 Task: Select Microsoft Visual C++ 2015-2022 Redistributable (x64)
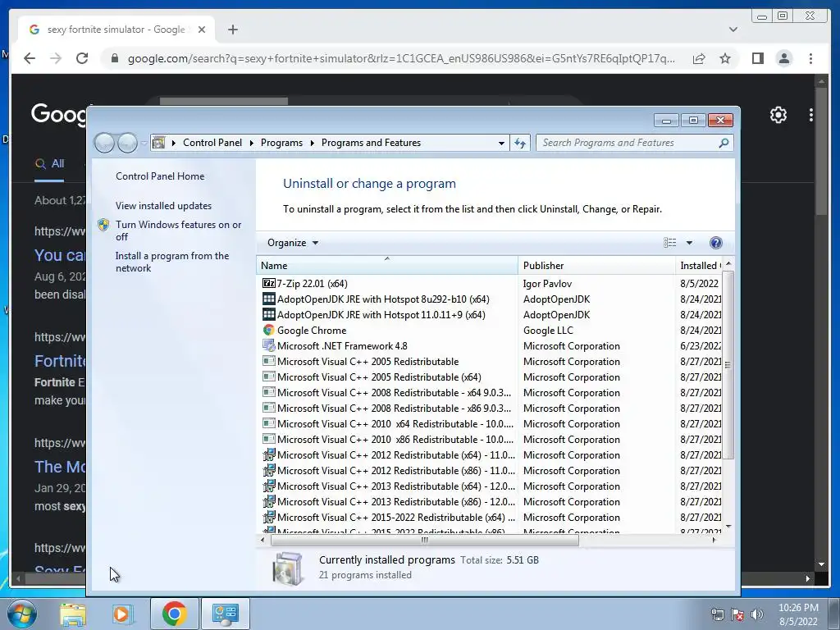[387, 517]
